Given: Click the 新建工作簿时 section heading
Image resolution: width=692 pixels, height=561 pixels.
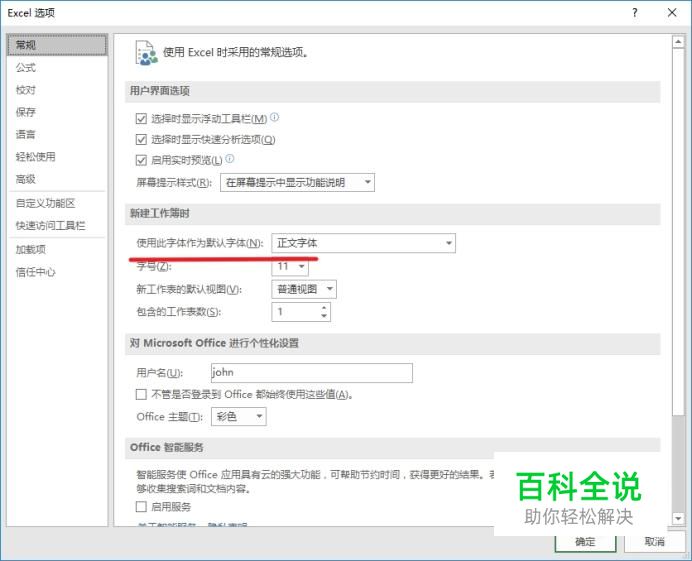Looking at the screenshot, I should tap(160, 214).
